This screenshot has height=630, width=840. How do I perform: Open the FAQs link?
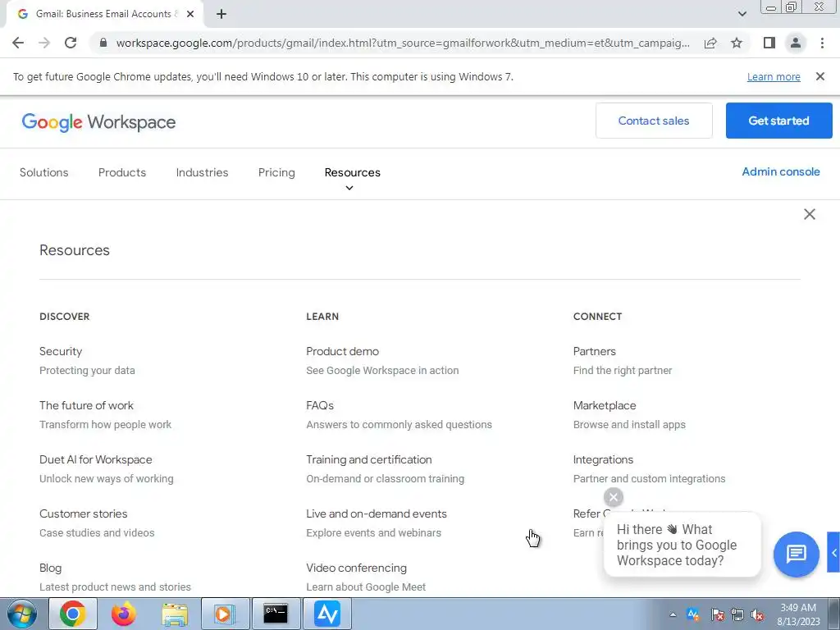click(x=320, y=405)
